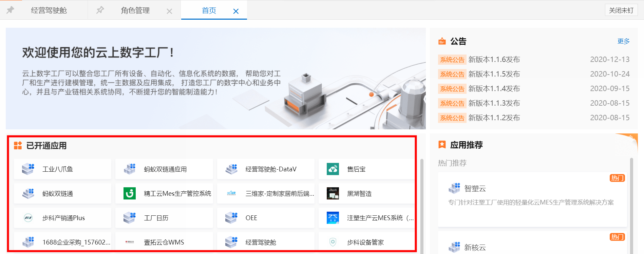Click the 1688企业采购 app icon

pos(28,242)
